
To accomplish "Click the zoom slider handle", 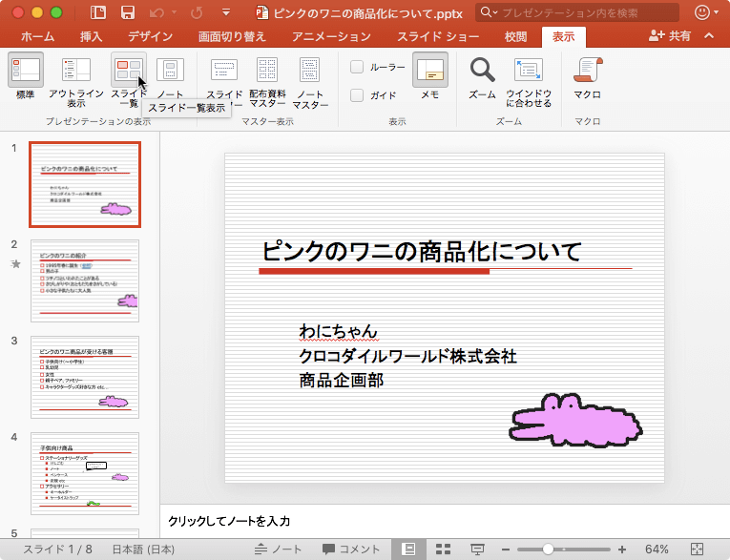I will 548,550.
